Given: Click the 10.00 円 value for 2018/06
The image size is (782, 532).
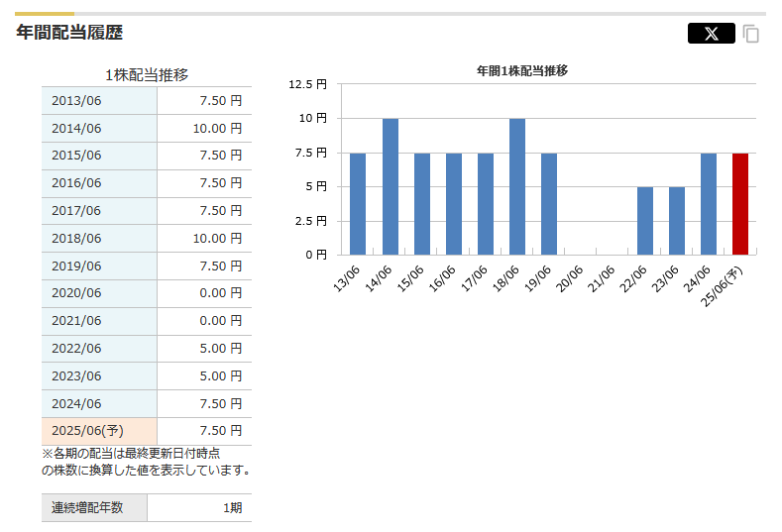Looking at the screenshot, I should tap(204, 239).
